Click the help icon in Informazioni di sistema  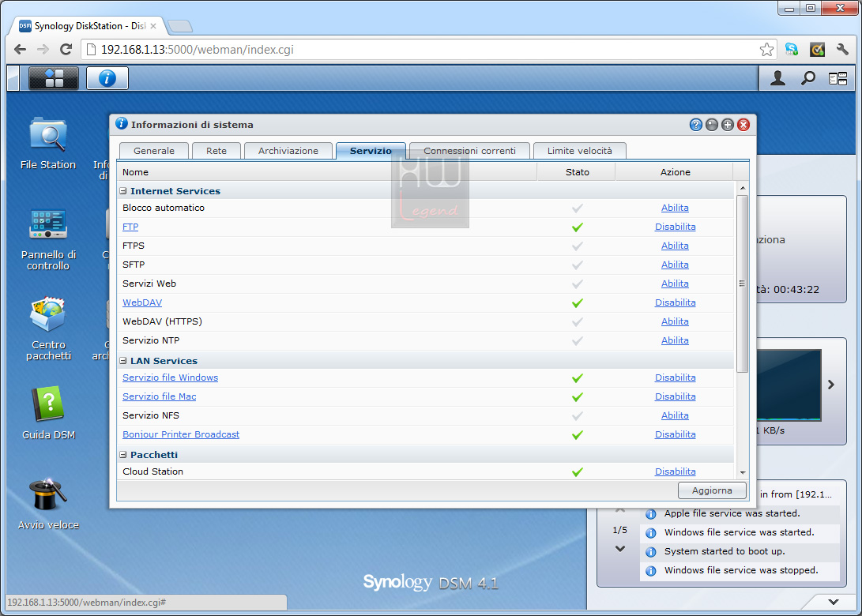pyautogui.click(x=695, y=125)
